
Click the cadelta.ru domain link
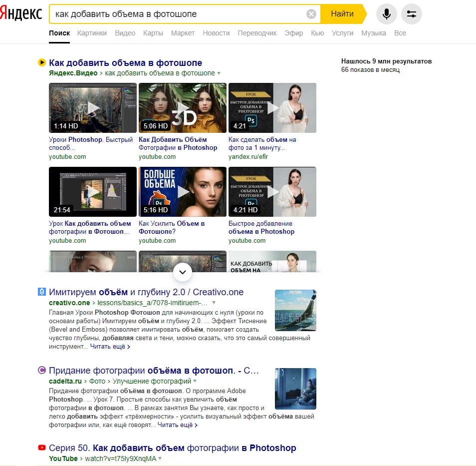coord(65,381)
